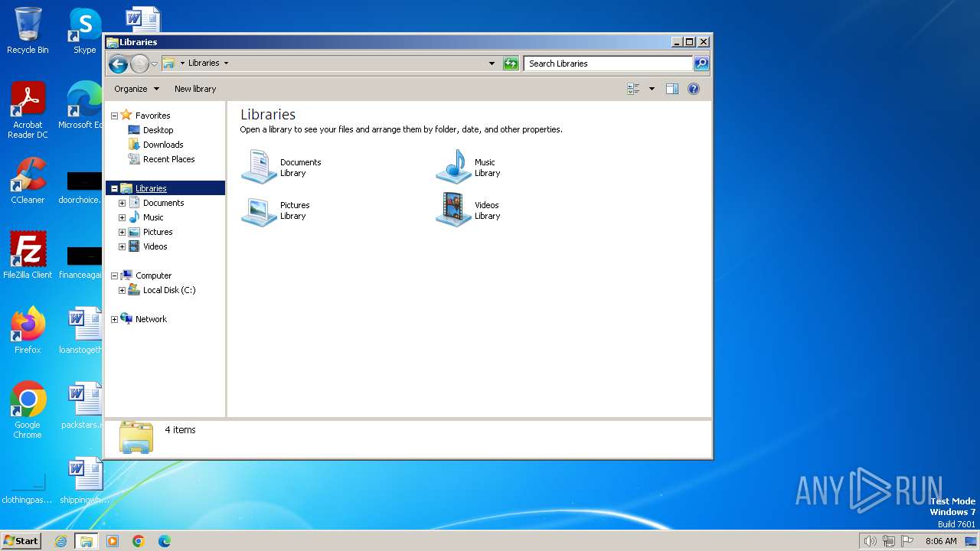Image resolution: width=980 pixels, height=551 pixels.
Task: Select the Acrobat Reader DC desktop icon
Action: tap(28, 110)
